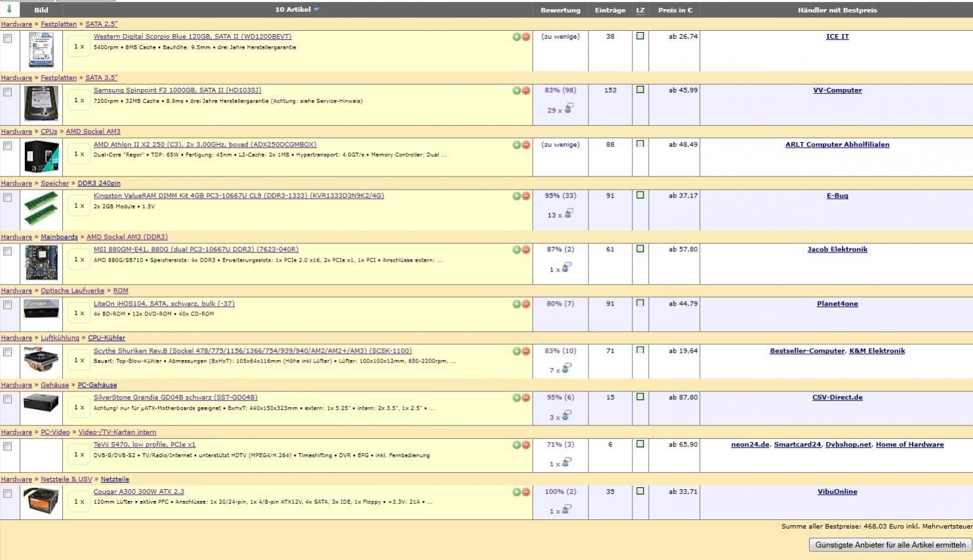973x560 pixels.
Task: Increase quantity of Western Digital Scorpio Blue
Action: point(516,37)
